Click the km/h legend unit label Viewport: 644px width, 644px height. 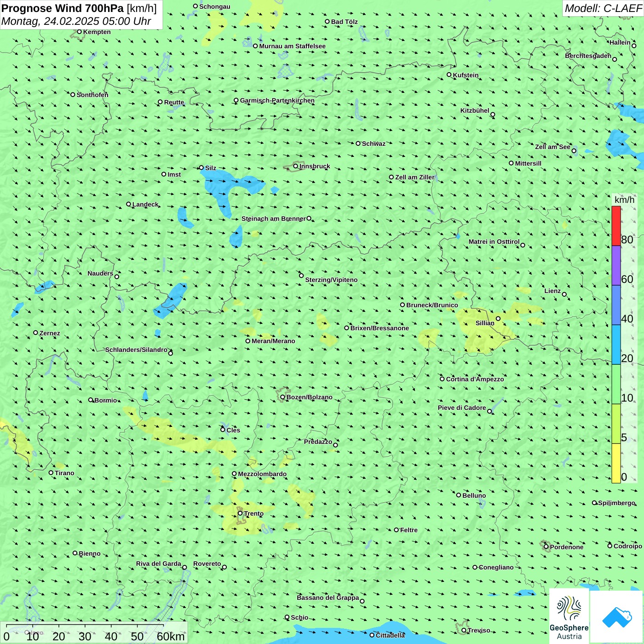tap(624, 200)
